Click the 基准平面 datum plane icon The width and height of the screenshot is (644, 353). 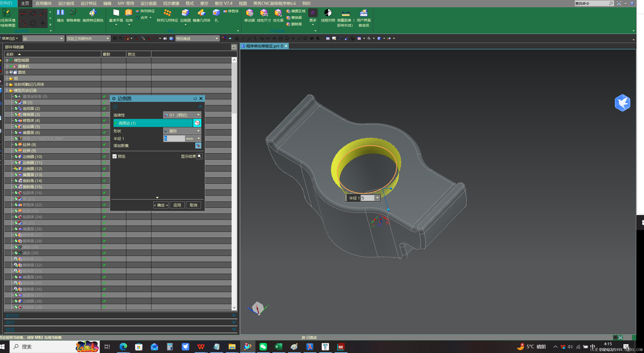click(x=116, y=13)
